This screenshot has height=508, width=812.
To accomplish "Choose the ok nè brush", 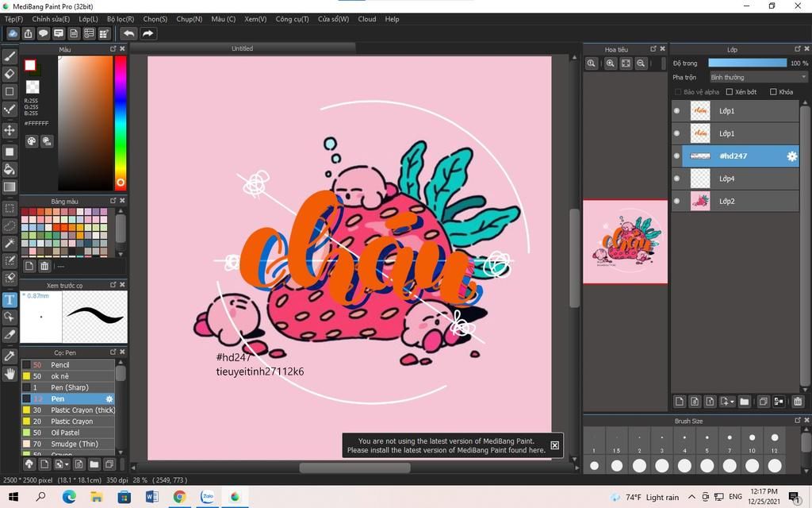I will (68, 376).
